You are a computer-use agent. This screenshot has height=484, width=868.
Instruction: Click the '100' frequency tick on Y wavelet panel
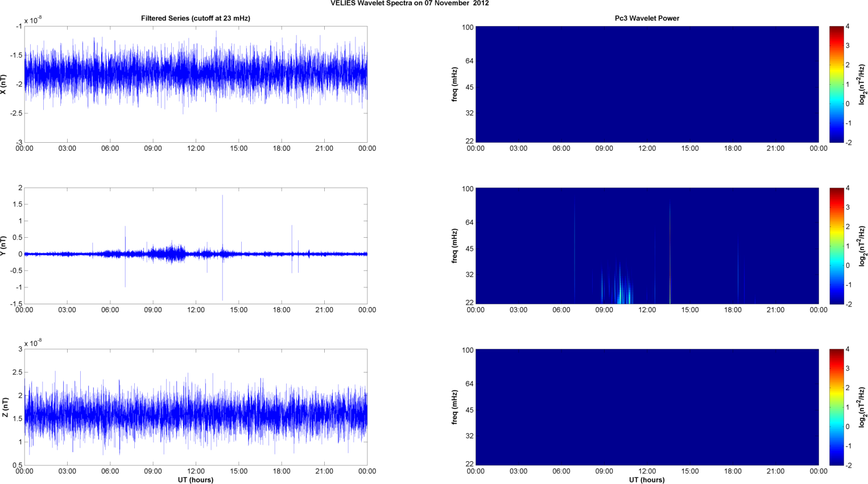468,189
